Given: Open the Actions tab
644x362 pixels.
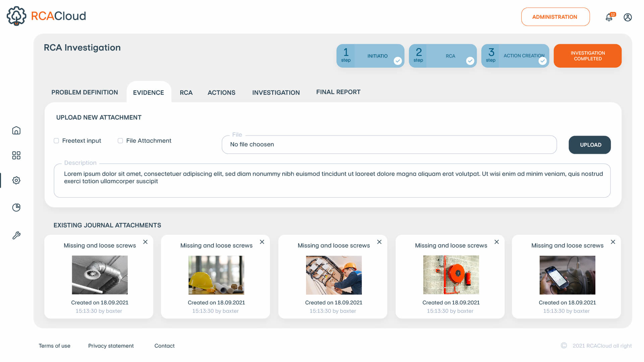Looking at the screenshot, I should (222, 92).
